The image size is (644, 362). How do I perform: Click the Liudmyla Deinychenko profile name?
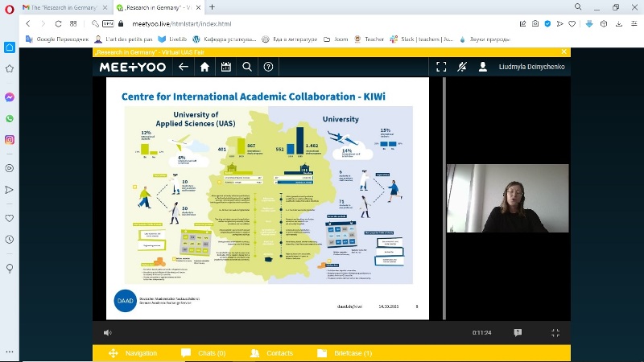[533, 67]
